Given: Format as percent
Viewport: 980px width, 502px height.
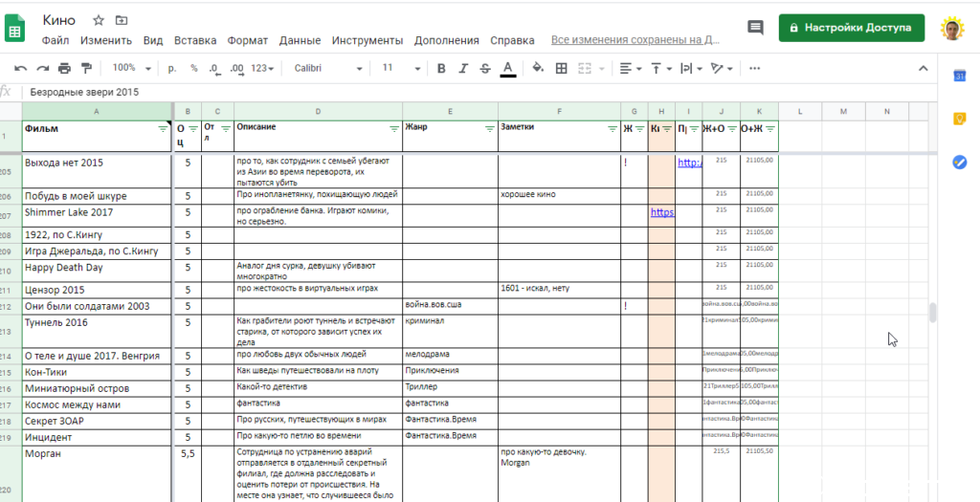Looking at the screenshot, I should pyautogui.click(x=193, y=69).
